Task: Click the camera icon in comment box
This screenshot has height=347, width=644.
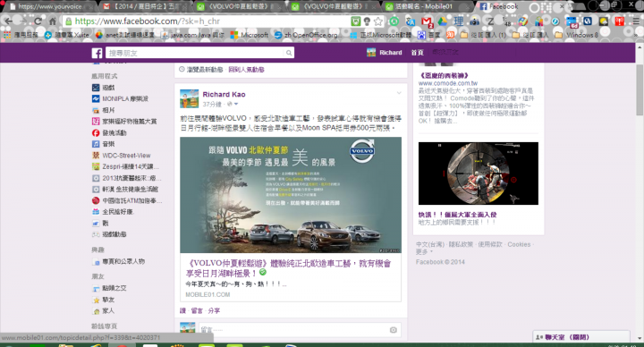Action: pyautogui.click(x=393, y=330)
